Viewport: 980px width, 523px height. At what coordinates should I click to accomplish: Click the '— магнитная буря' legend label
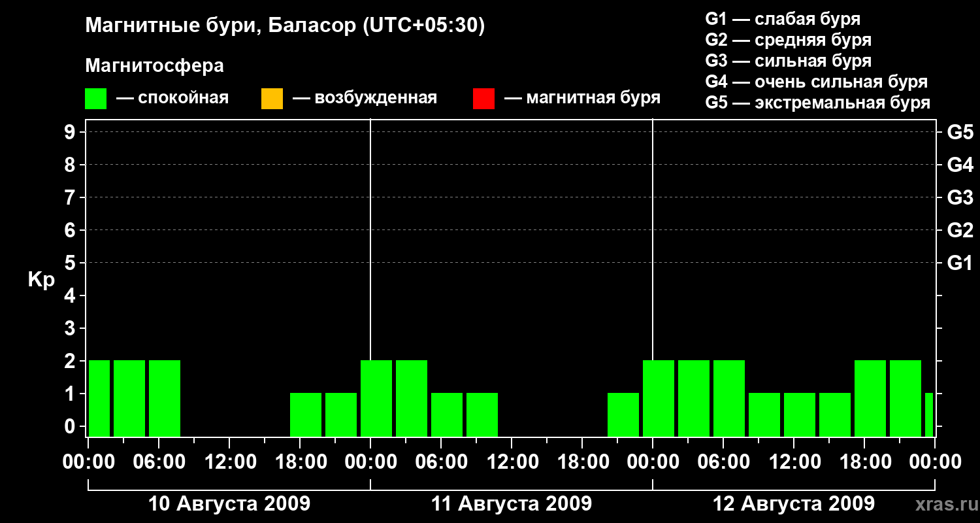click(582, 99)
